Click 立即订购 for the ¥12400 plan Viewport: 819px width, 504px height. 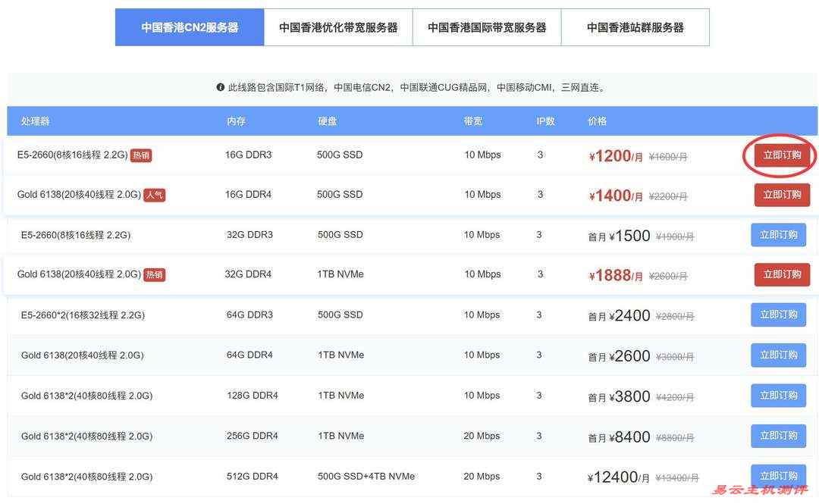pyautogui.click(x=778, y=475)
